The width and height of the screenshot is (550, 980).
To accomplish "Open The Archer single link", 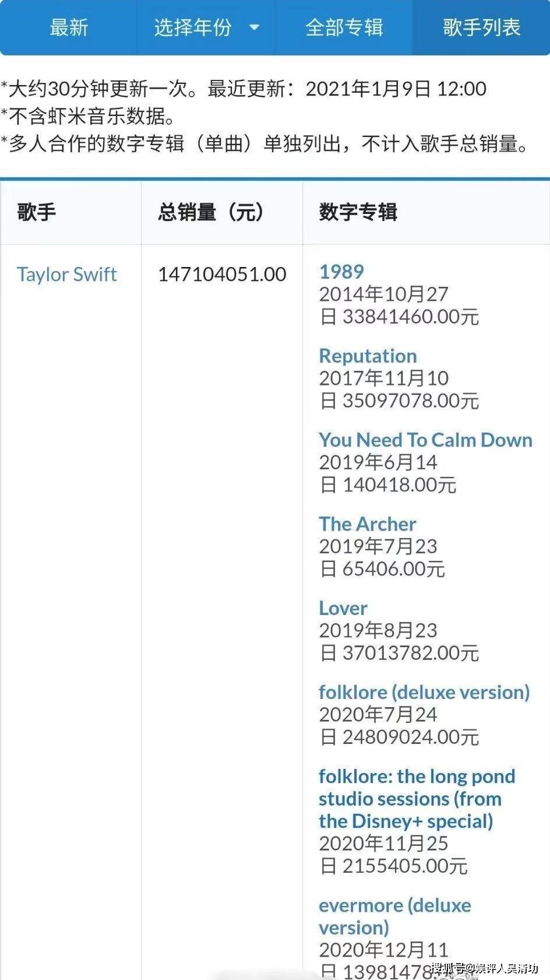I will (368, 524).
